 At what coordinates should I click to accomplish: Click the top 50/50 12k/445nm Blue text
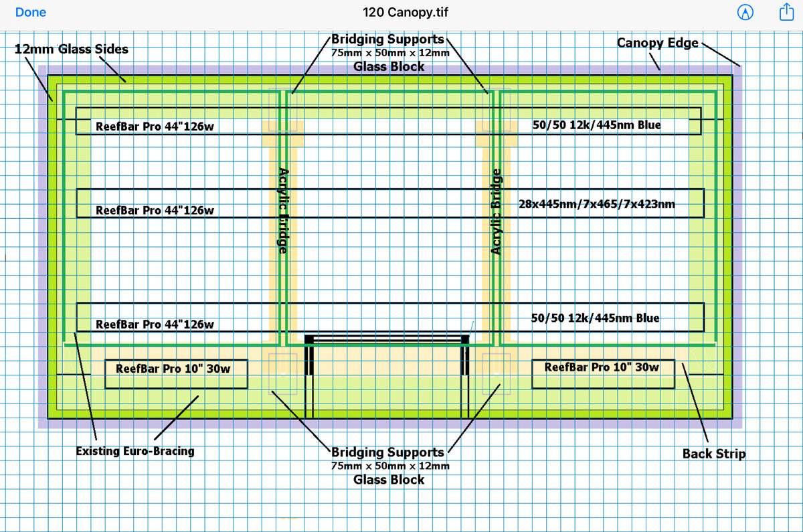pos(596,125)
